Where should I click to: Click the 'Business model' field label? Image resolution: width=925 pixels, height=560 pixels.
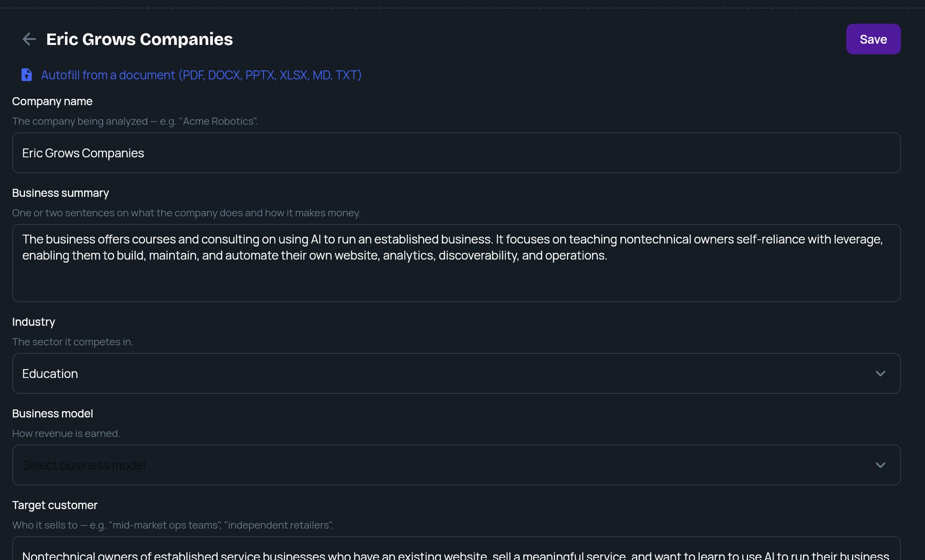tap(52, 413)
